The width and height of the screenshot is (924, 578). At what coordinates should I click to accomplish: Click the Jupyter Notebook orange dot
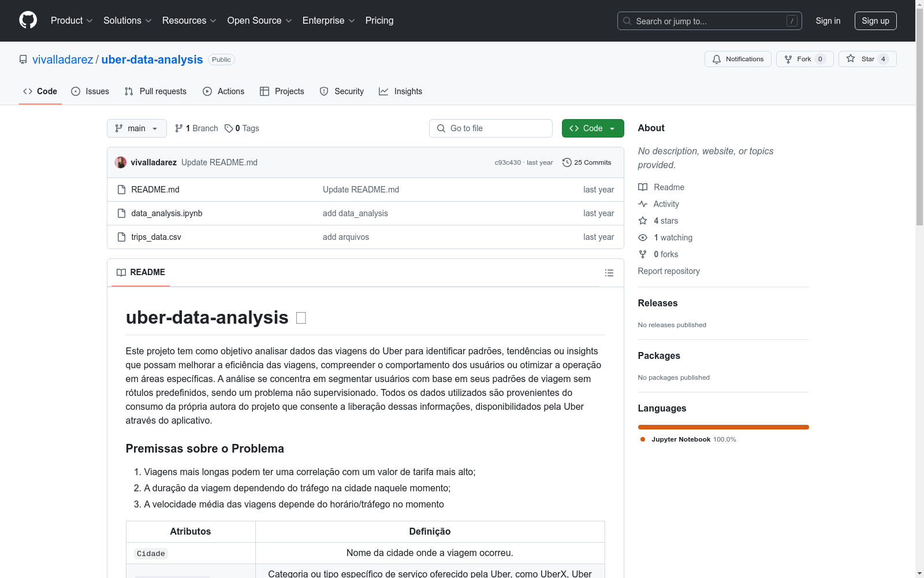[x=643, y=439]
